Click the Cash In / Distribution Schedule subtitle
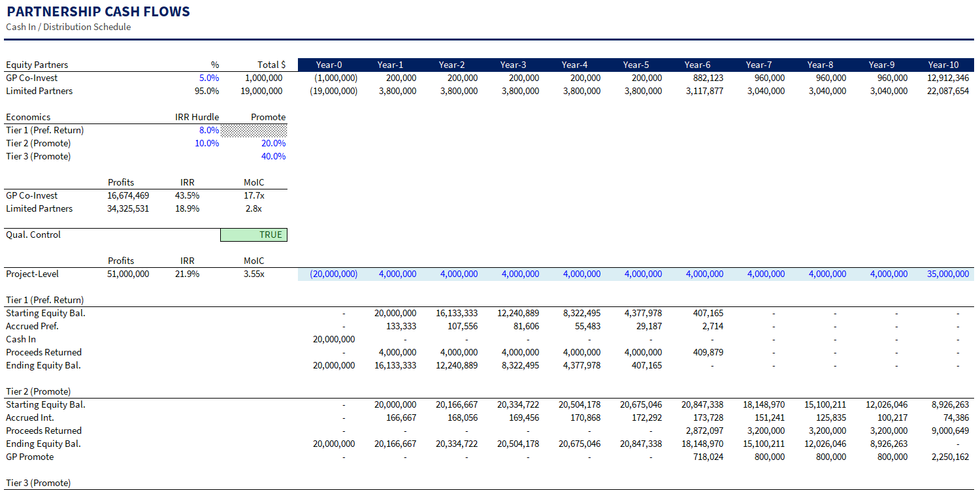This screenshot has height=490, width=980. (x=68, y=27)
